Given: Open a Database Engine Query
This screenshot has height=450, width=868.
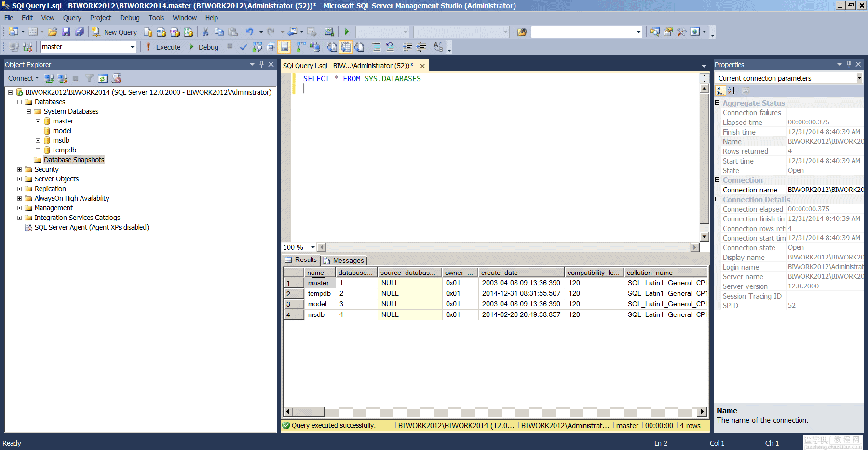Looking at the screenshot, I should pos(148,32).
